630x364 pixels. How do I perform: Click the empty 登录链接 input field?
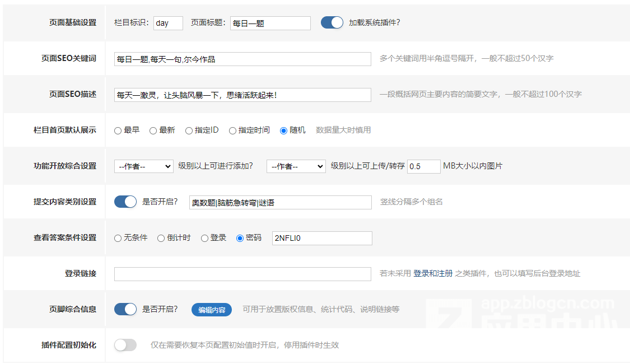242,274
